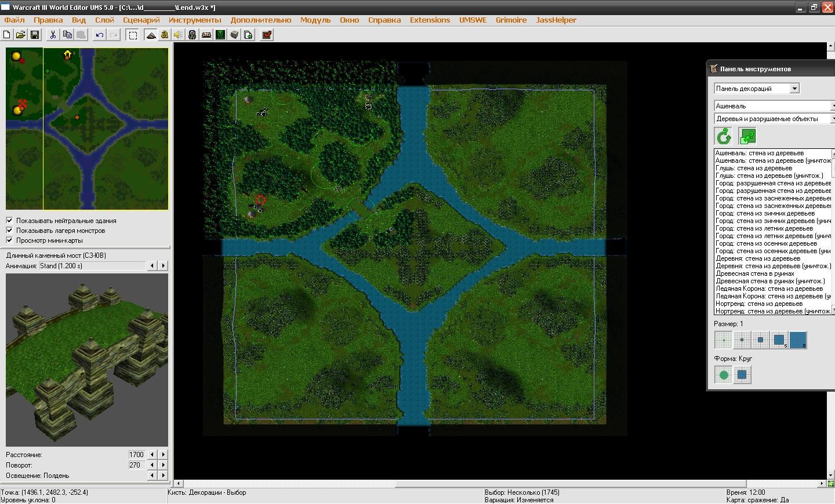This screenshot has width=835, height=504.
Task: Open the Object manager cube icon
Action: [234, 35]
